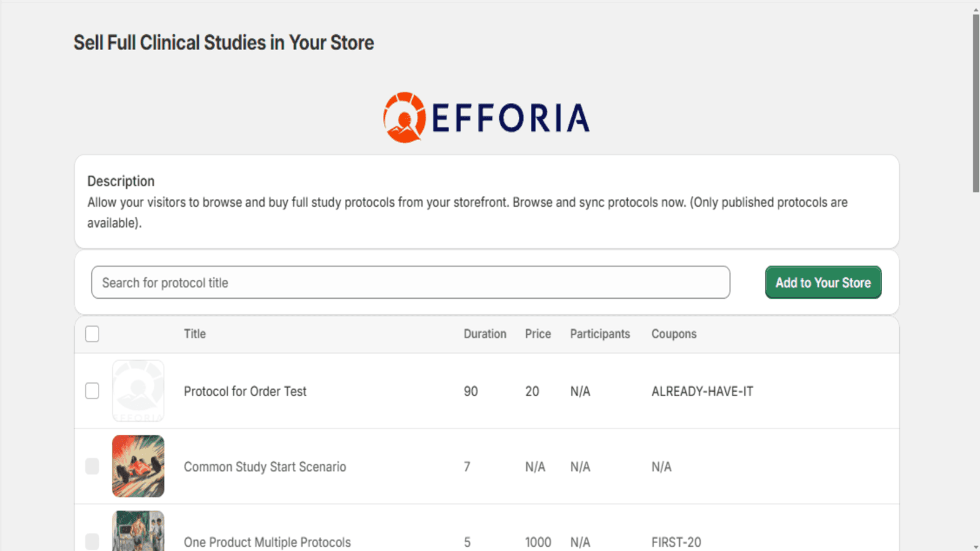The width and height of the screenshot is (980, 551).
Task: Select Common Study Start Scenario row checkbox
Action: (x=92, y=467)
